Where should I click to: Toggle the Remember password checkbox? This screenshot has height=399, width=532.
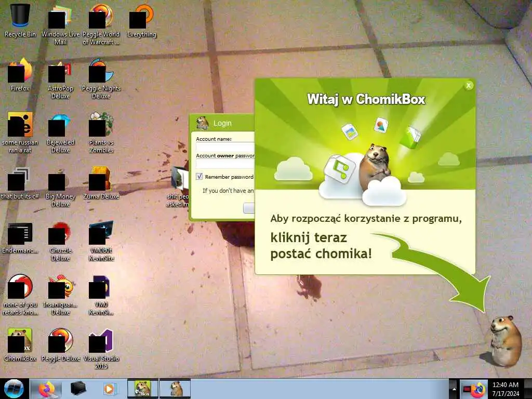coord(199,177)
